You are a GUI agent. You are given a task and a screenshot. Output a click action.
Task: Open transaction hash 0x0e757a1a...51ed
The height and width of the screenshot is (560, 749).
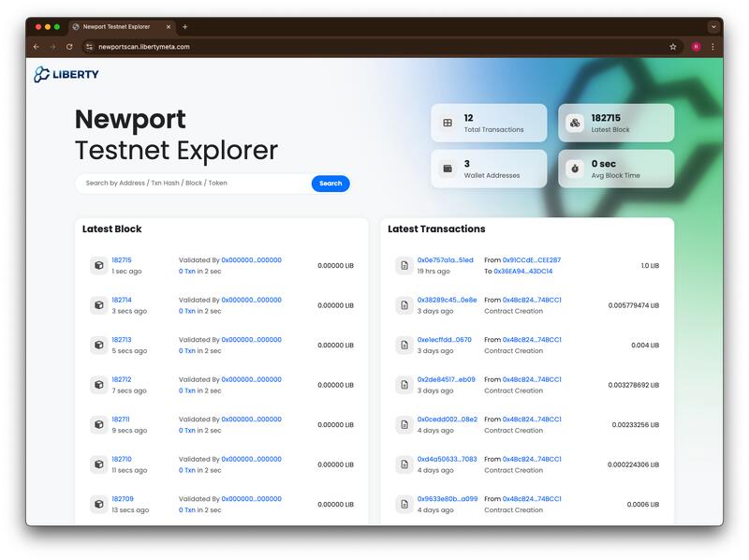[x=446, y=260]
